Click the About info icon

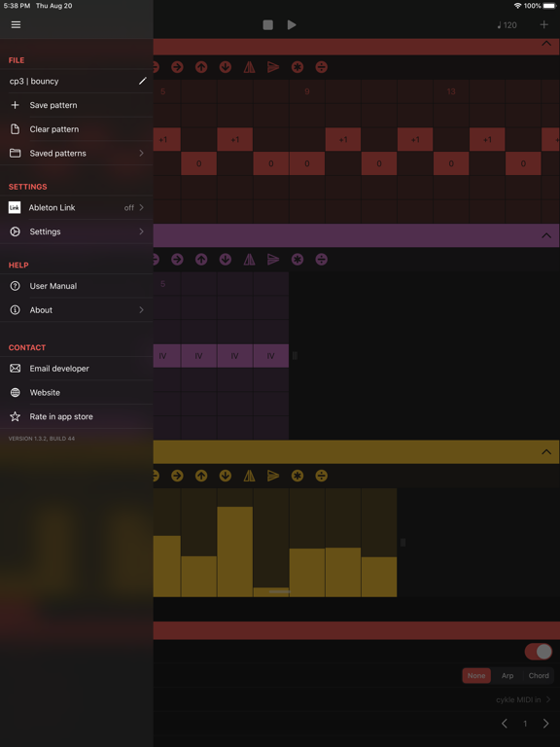(16, 310)
